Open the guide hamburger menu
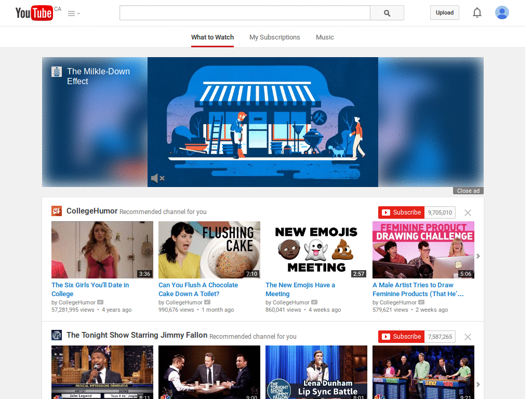The width and height of the screenshot is (532, 399). (x=74, y=14)
